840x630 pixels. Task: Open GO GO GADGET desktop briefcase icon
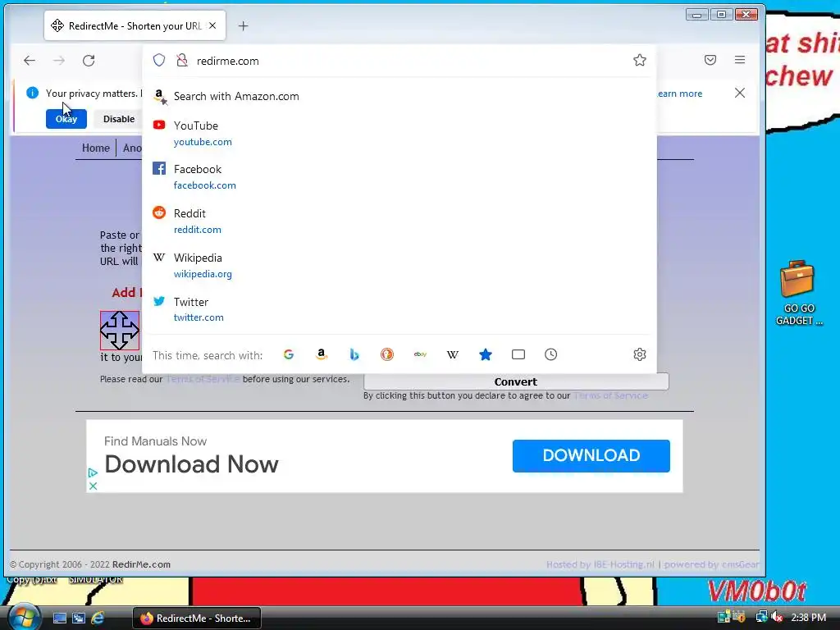coord(798,293)
